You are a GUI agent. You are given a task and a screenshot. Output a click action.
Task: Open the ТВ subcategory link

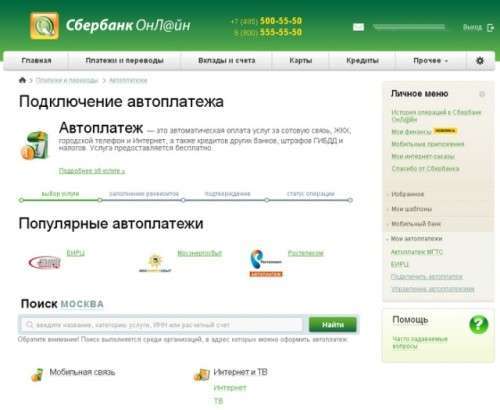click(x=218, y=401)
